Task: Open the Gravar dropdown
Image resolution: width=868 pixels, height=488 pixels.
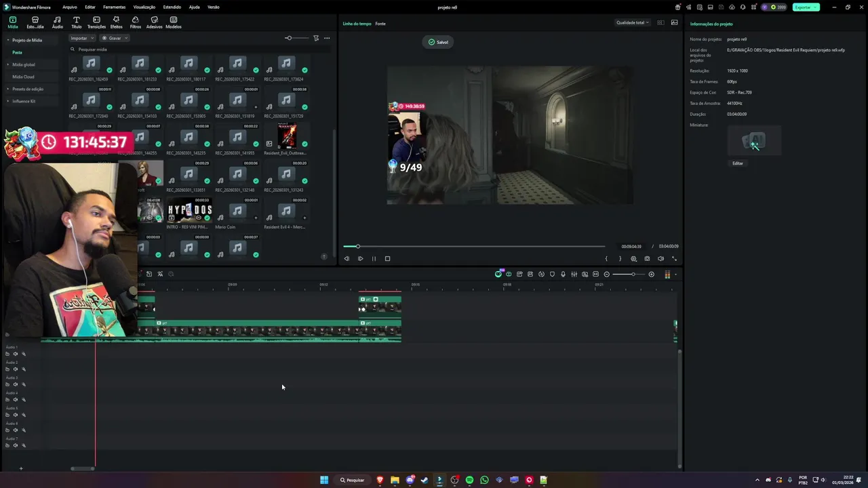Action: pos(114,38)
